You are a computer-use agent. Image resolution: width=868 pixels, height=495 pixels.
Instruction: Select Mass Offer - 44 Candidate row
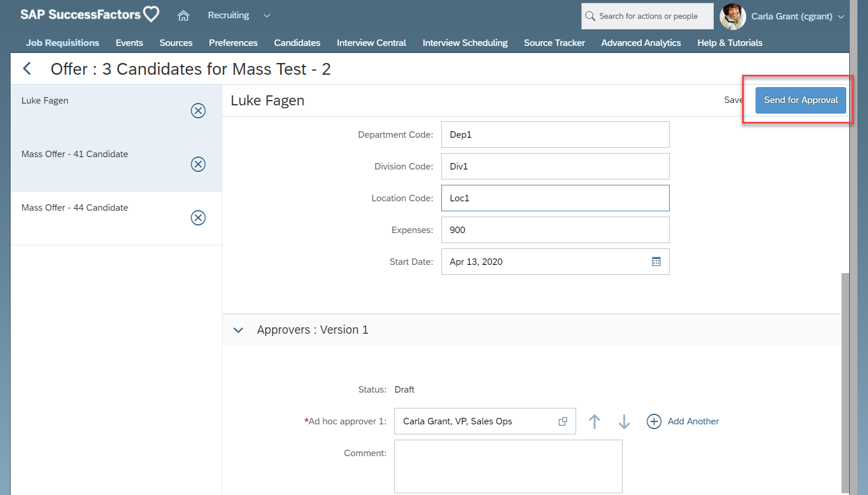[116, 218]
